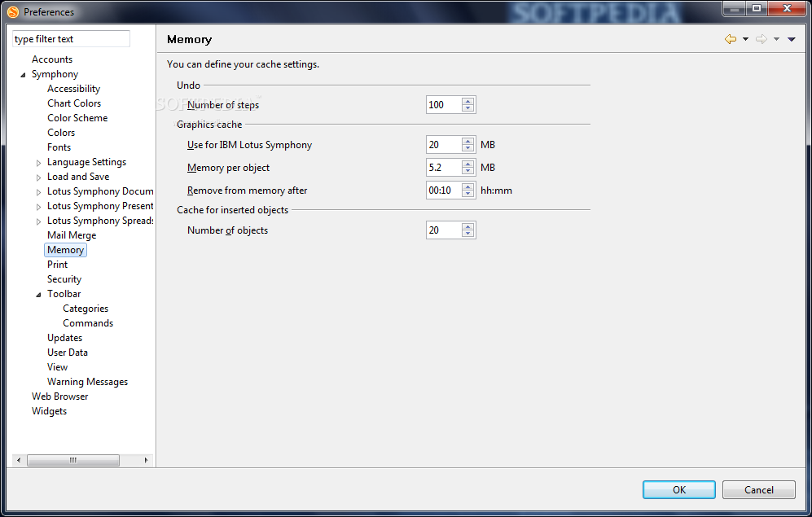Click the OK button
Image resolution: width=812 pixels, height=517 pixels.
[679, 489]
